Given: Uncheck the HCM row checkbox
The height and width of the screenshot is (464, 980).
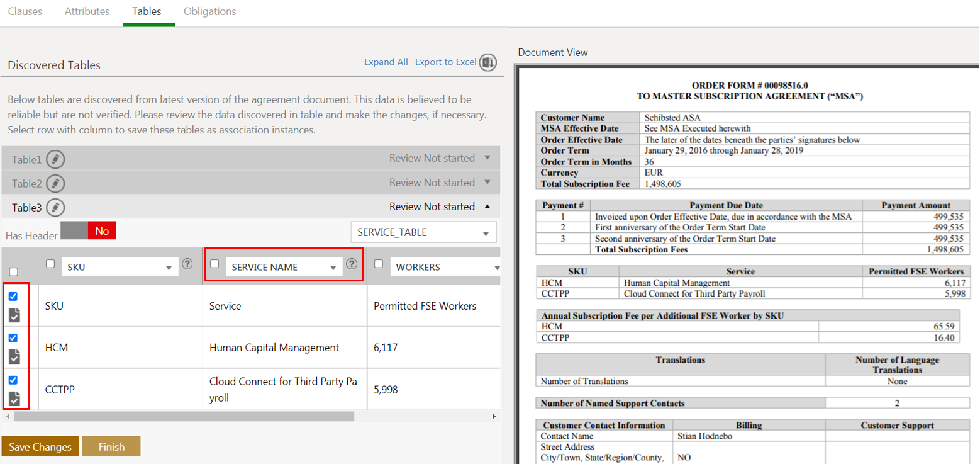Looking at the screenshot, I should 13,338.
